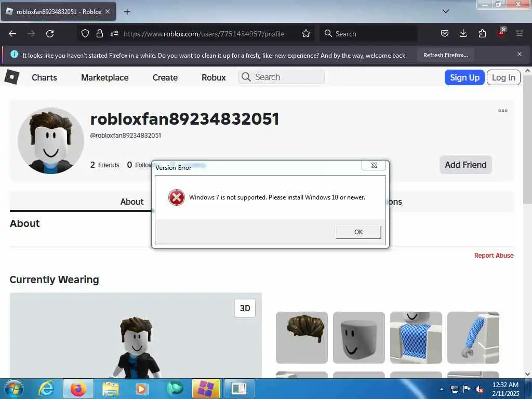Show hidden tray icons arrow
Screen dimensions: 532x399
[442, 389]
